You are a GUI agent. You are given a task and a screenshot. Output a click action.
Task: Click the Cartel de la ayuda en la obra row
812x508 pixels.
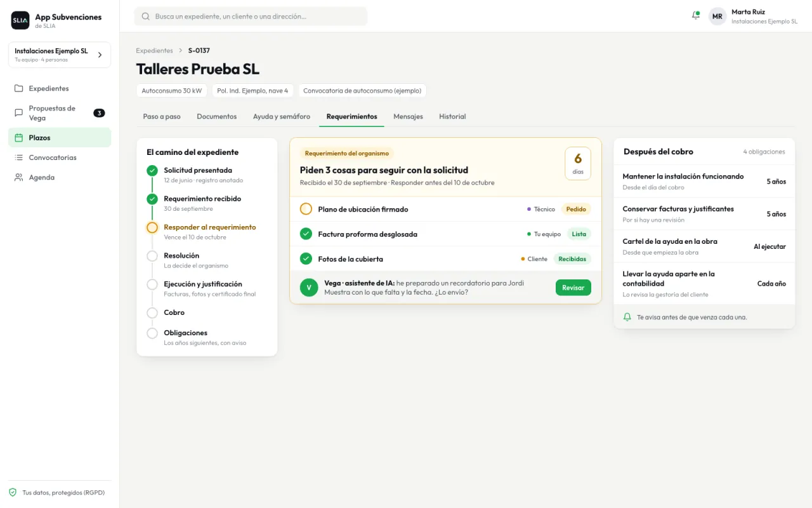click(x=704, y=246)
